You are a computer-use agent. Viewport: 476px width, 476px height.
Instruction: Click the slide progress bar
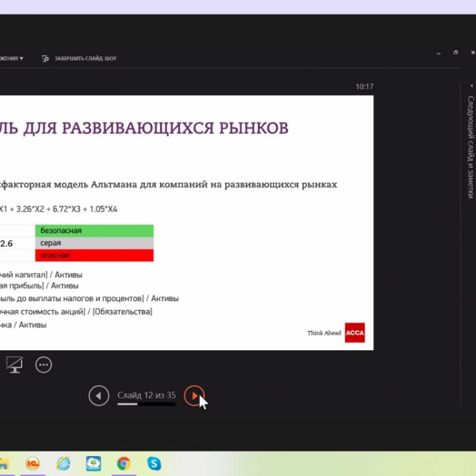[x=147, y=404]
